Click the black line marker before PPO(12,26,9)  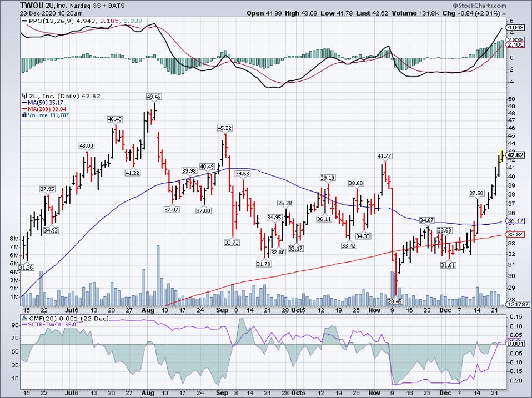(24, 21)
